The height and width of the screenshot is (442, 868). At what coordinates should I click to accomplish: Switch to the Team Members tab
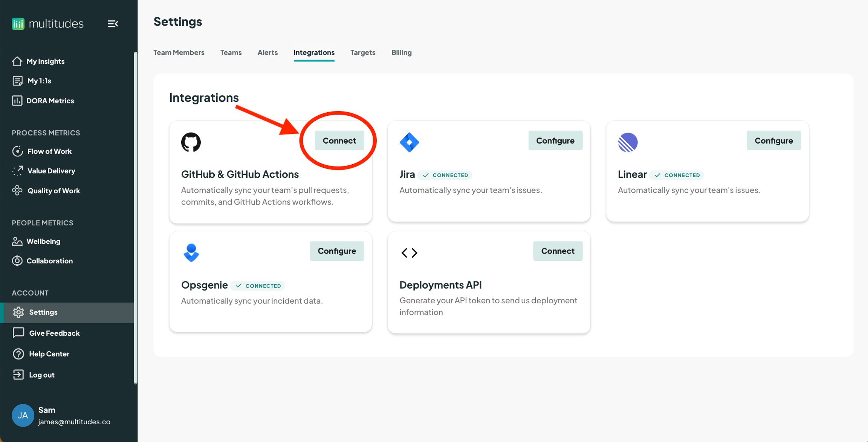pyautogui.click(x=179, y=52)
